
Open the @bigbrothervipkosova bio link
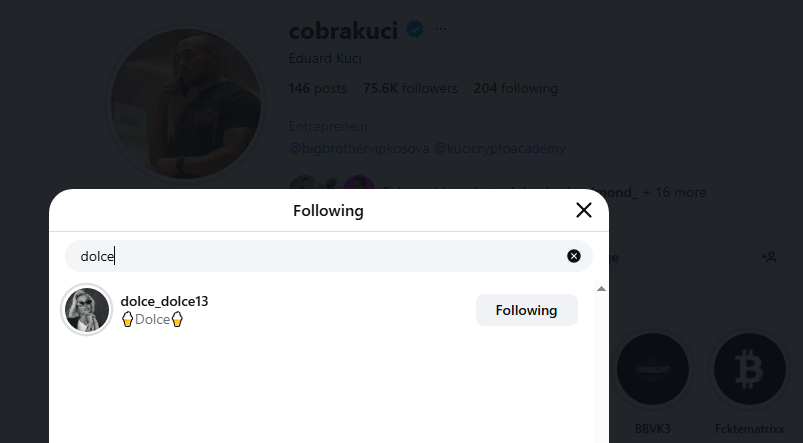(359, 149)
